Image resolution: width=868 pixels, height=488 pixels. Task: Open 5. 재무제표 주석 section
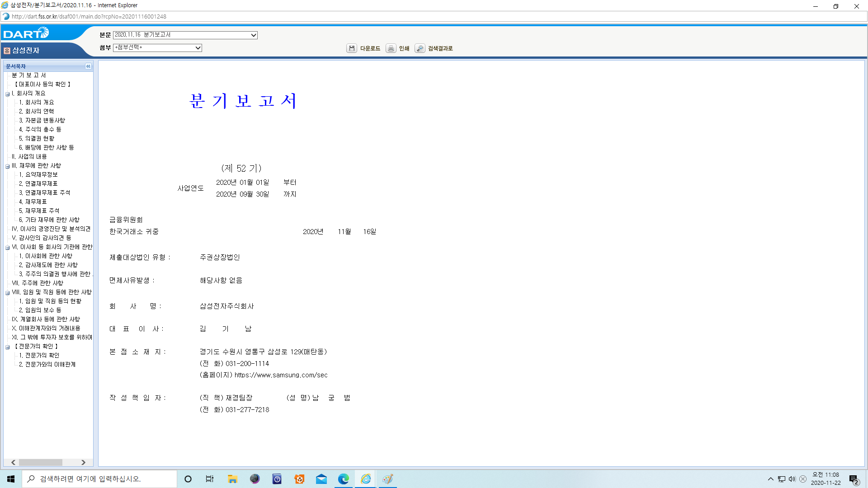pyautogui.click(x=39, y=211)
